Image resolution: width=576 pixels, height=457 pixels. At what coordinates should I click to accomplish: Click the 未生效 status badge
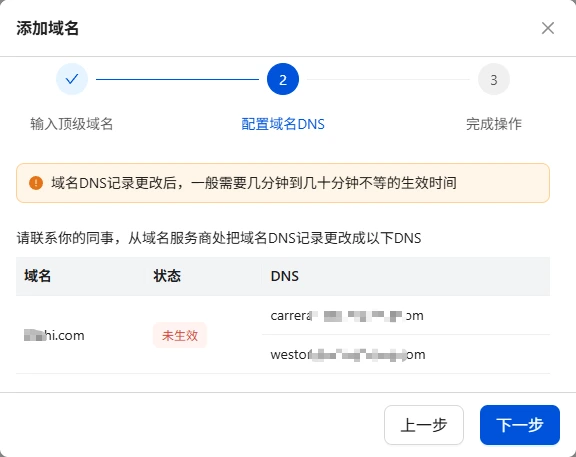[x=180, y=335]
